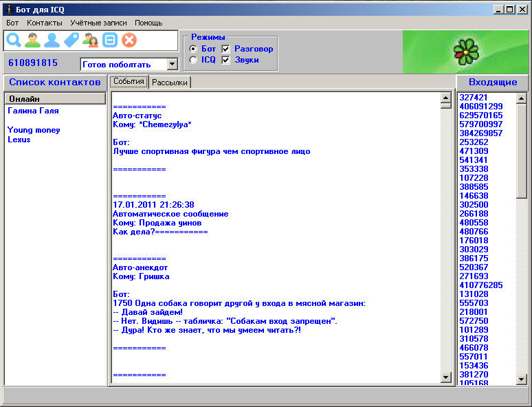Click the two-people group icon
This screenshot has width=532, height=407.
coord(90,40)
